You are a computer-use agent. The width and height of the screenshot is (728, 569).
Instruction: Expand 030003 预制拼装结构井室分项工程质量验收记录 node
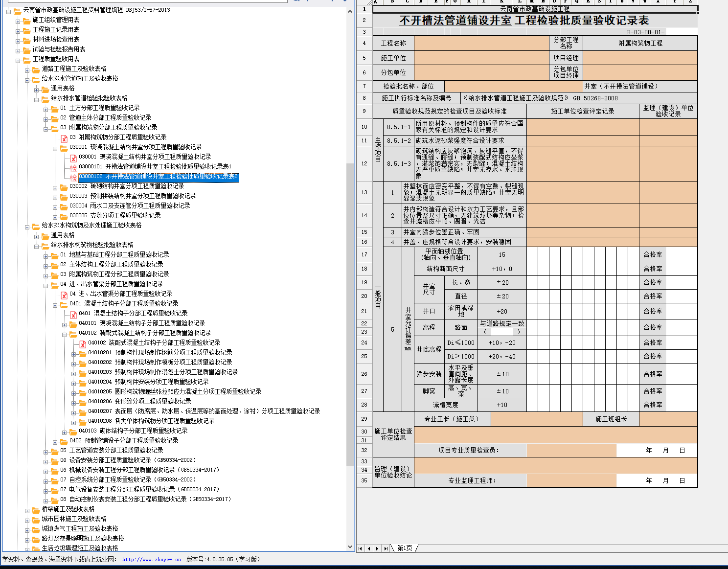click(x=55, y=197)
